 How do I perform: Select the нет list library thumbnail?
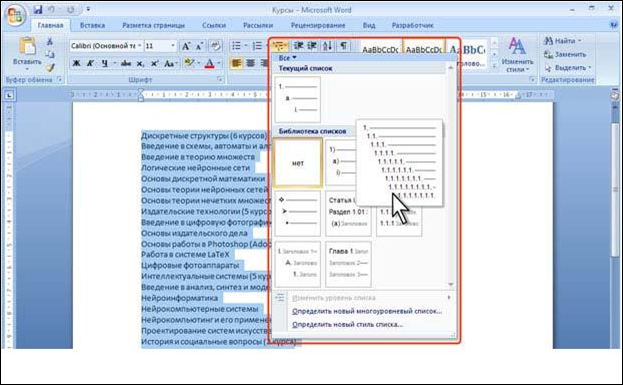(298, 163)
